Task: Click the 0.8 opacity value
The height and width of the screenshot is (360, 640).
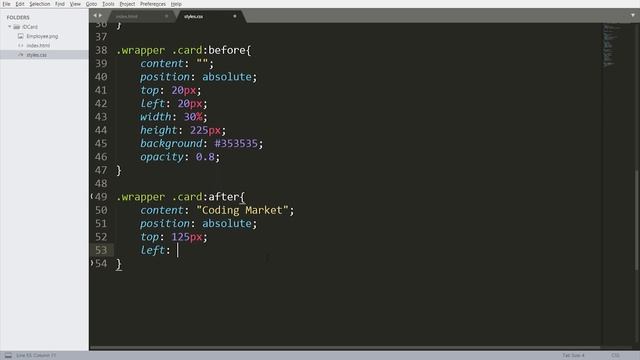Action: point(205,157)
